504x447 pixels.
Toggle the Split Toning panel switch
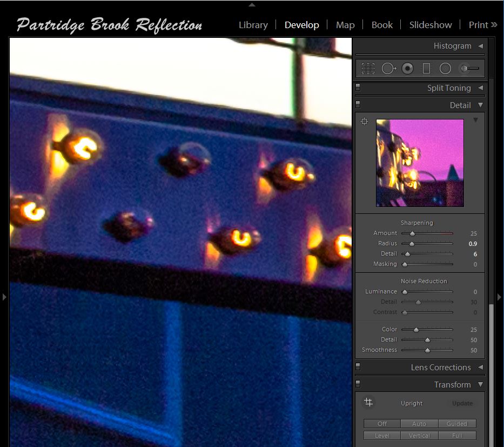[357, 87]
